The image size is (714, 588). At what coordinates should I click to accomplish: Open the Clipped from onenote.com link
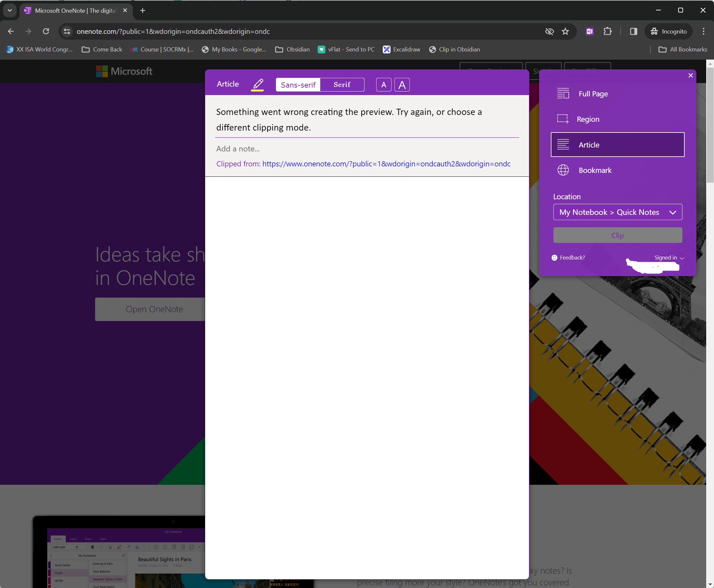coord(386,164)
